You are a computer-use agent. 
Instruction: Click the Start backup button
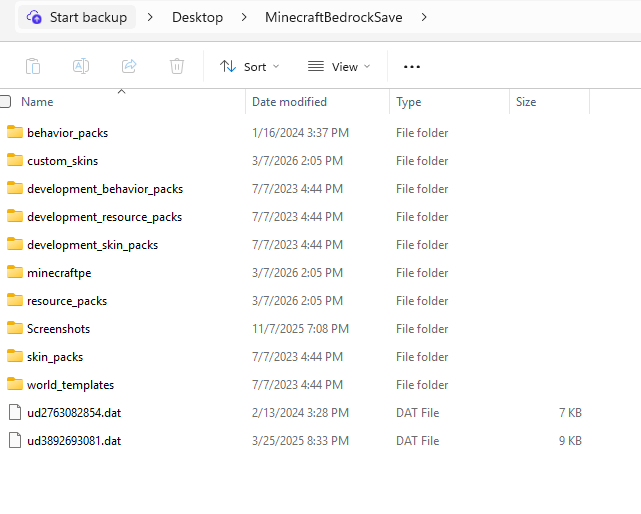coord(77,17)
